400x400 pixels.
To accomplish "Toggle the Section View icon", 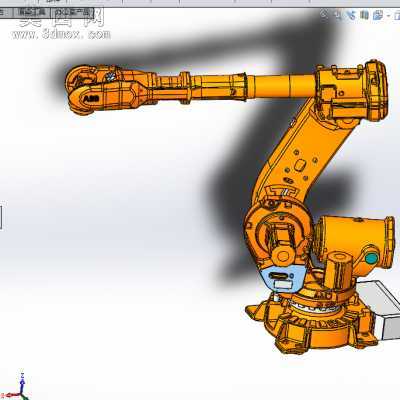I will coord(364,15).
